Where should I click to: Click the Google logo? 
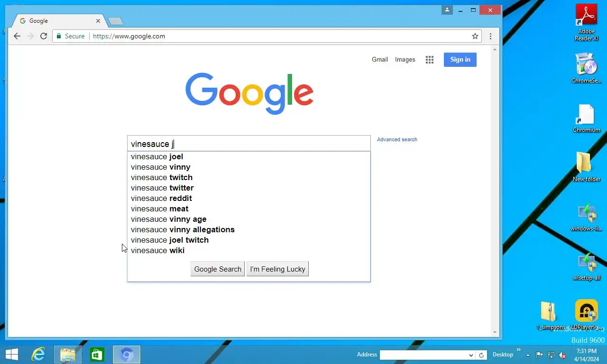coord(249,93)
